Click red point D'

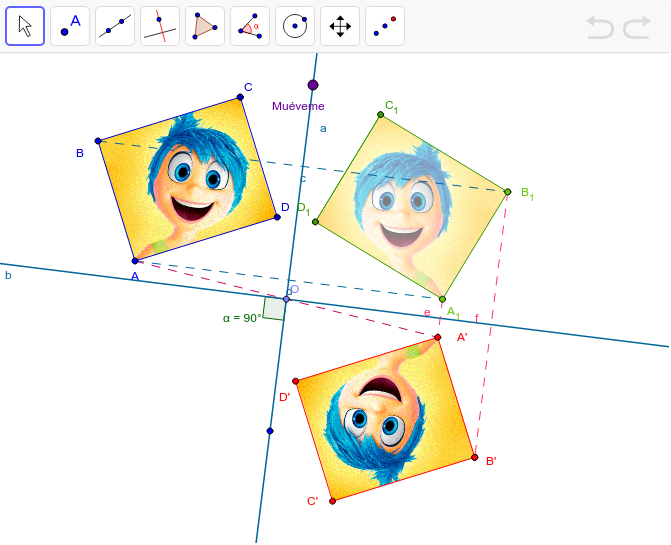[295, 381]
